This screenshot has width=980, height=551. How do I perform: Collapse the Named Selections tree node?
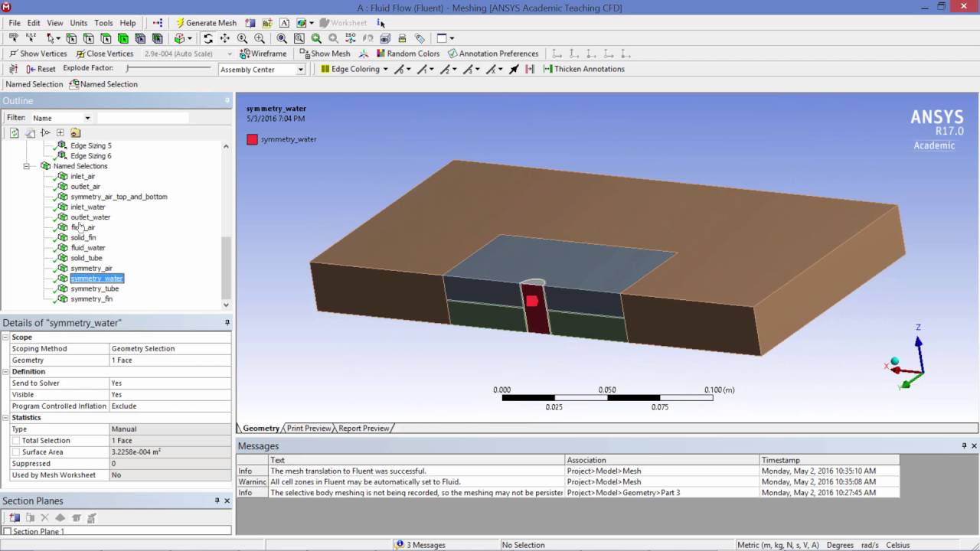point(26,166)
